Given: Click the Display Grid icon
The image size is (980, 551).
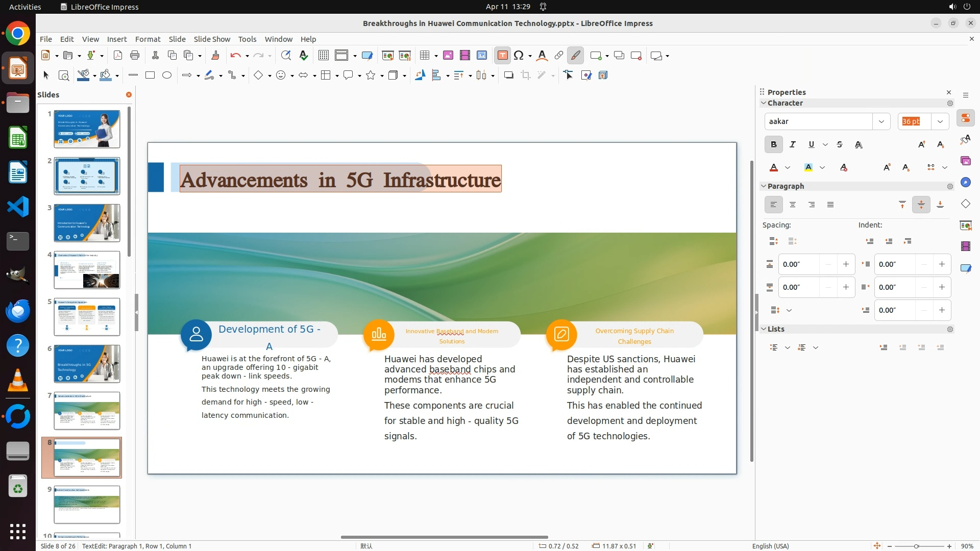Looking at the screenshot, I should click(x=323, y=56).
